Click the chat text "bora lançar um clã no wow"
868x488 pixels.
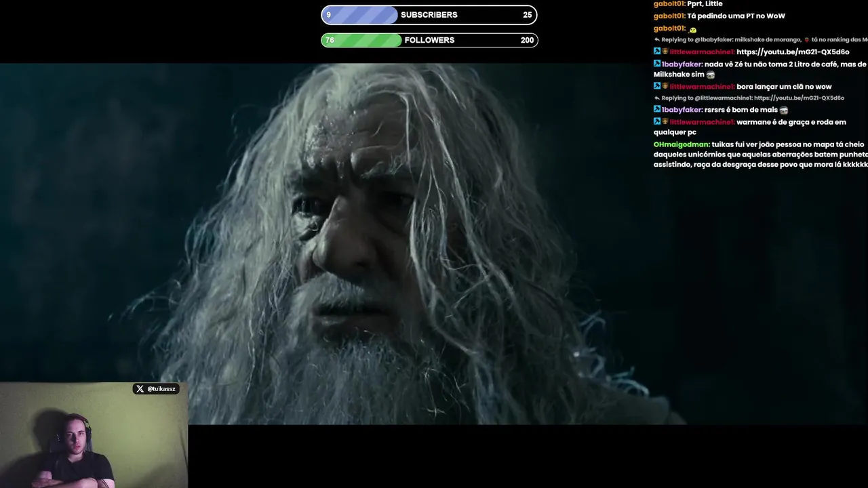click(784, 87)
